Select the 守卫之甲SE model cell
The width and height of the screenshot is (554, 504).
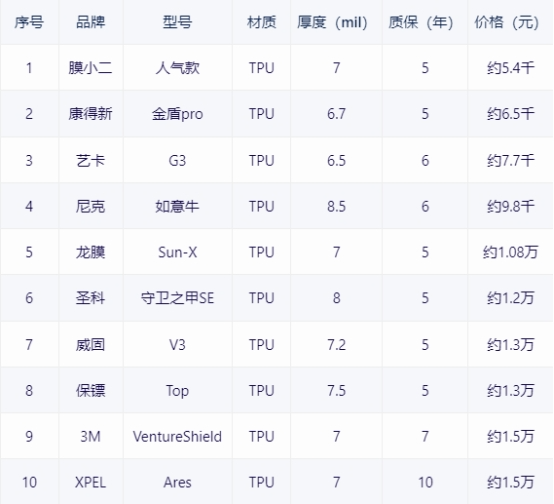pyautogui.click(x=178, y=298)
